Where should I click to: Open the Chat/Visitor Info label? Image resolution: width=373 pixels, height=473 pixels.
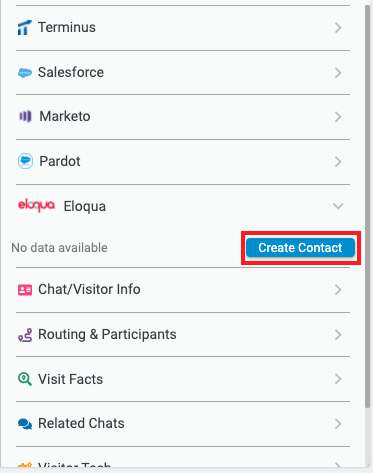pyautogui.click(x=89, y=289)
